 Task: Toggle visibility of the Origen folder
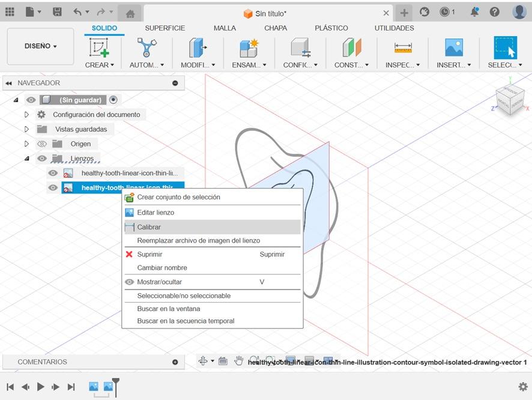tap(42, 144)
